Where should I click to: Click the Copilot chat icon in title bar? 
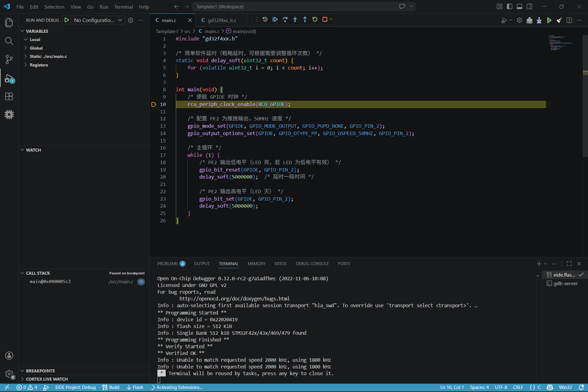coord(402,6)
